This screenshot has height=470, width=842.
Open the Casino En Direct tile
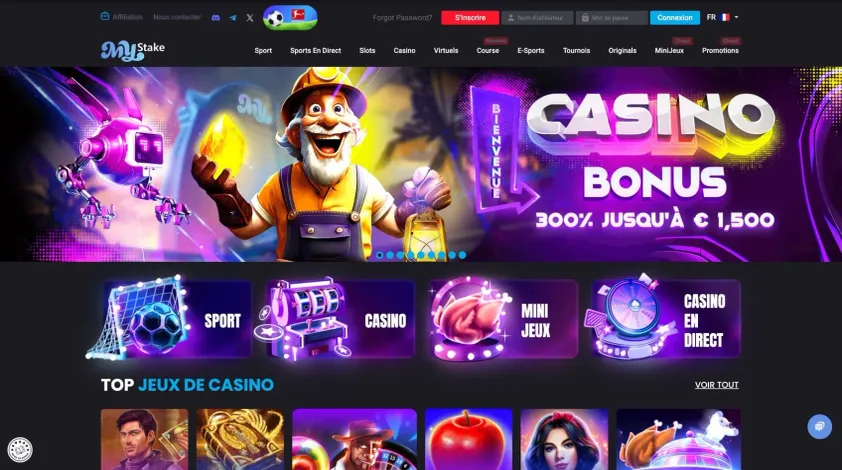[x=666, y=319]
